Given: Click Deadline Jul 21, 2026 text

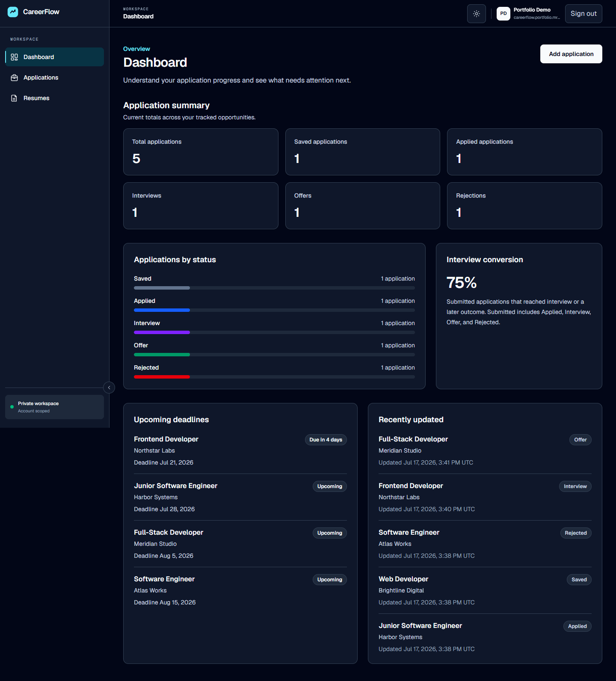Looking at the screenshot, I should (163, 462).
